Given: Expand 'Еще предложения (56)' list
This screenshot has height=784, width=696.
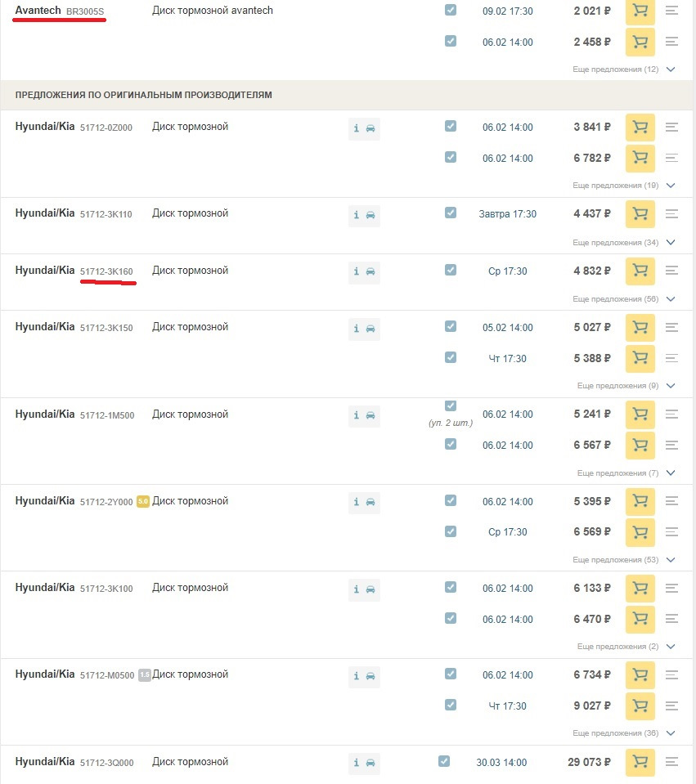Looking at the screenshot, I should tap(624, 299).
